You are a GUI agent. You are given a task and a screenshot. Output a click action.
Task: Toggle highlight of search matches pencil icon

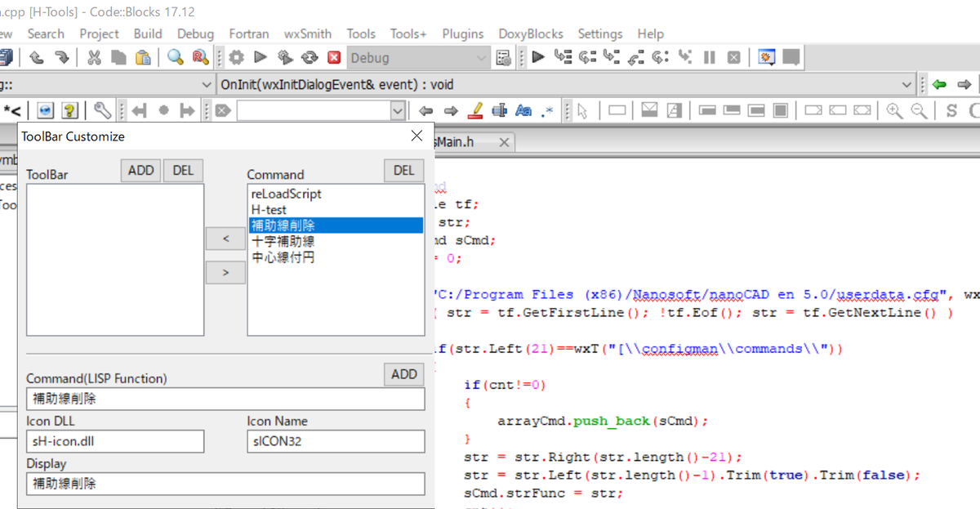click(475, 110)
